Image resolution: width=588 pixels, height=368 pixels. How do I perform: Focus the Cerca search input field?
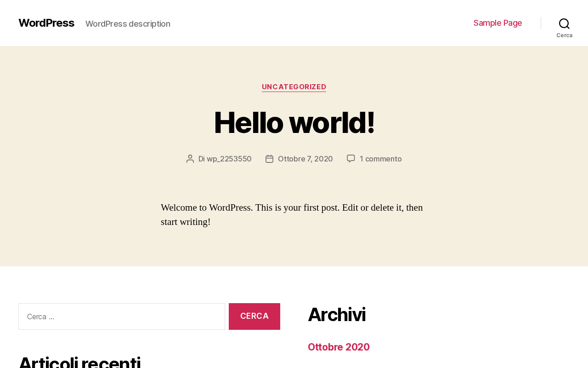122,316
